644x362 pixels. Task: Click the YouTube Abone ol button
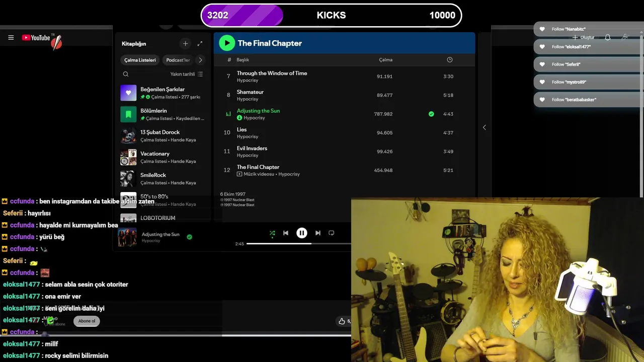[x=87, y=321]
